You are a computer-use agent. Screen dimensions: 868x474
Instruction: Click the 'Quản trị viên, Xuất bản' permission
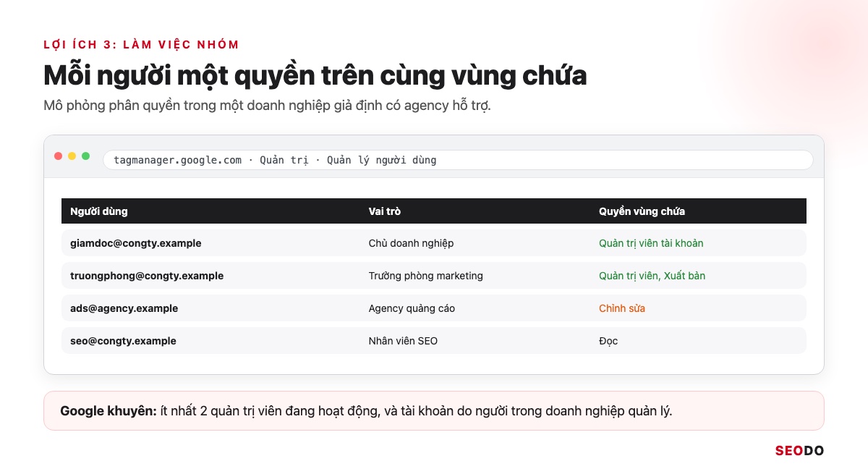pos(652,276)
